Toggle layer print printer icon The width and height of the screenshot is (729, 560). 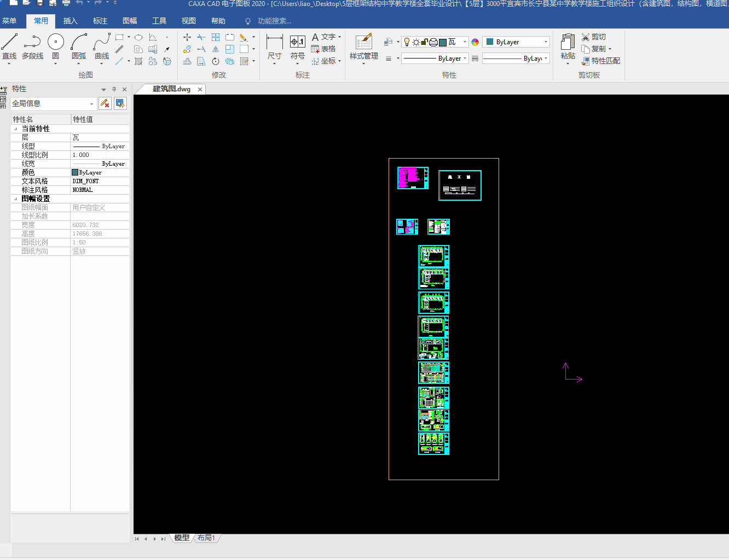tap(433, 42)
